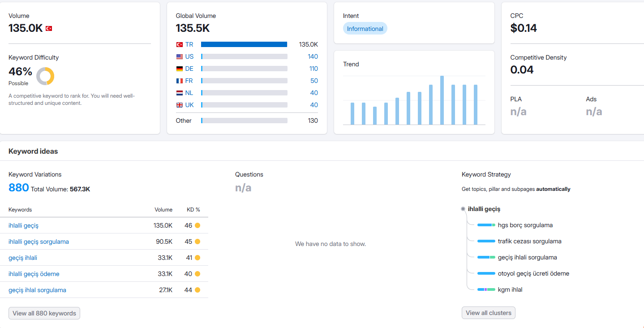644x328 pixels.
Task: Click the France flag in Global Volume
Action: (x=180, y=81)
